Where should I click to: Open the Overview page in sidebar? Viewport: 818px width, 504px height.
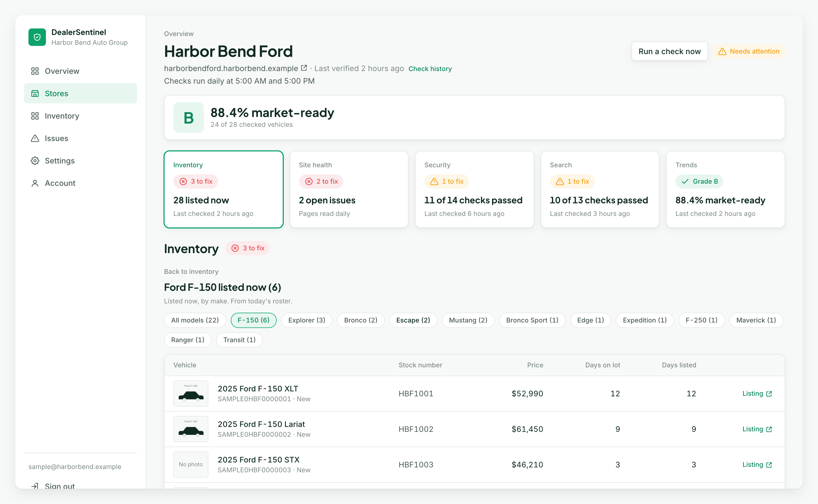click(80, 71)
